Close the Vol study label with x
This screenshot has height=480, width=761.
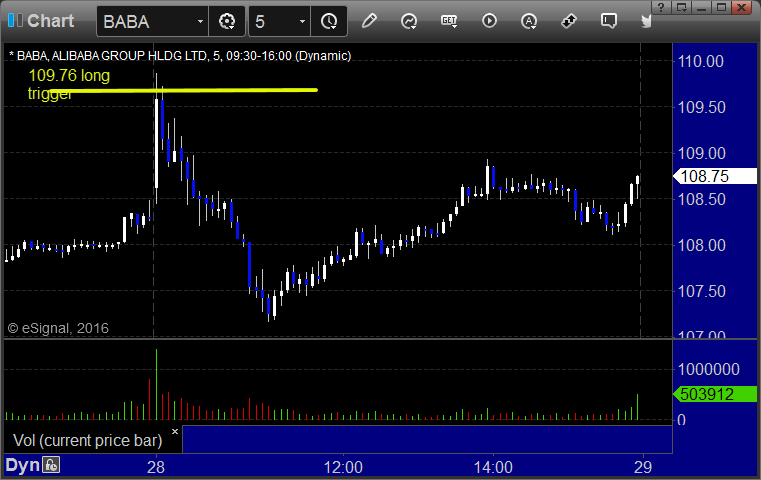[175, 431]
